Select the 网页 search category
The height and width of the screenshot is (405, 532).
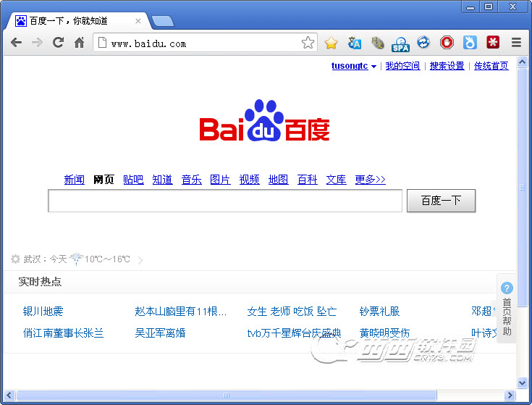(104, 179)
